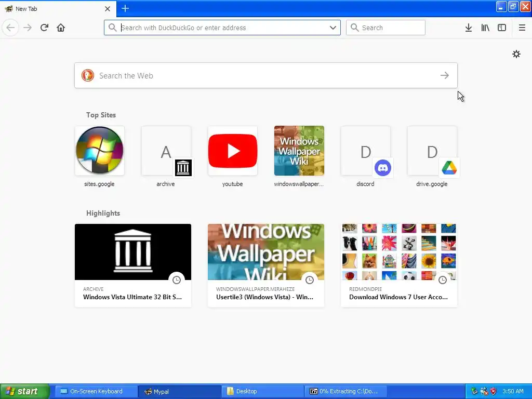Click the WINDOWSWALLPAPER.MIRAHEZE source label

click(255, 289)
